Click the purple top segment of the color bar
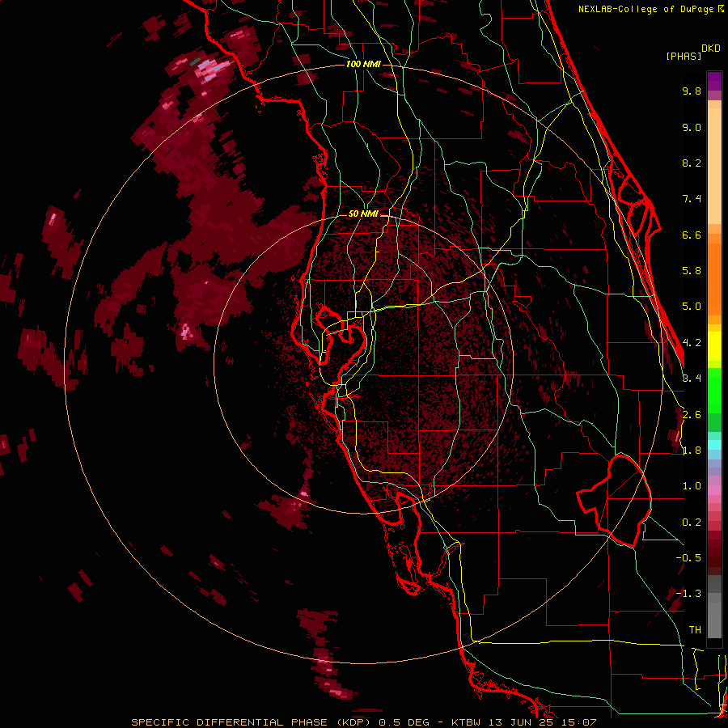 click(714, 81)
